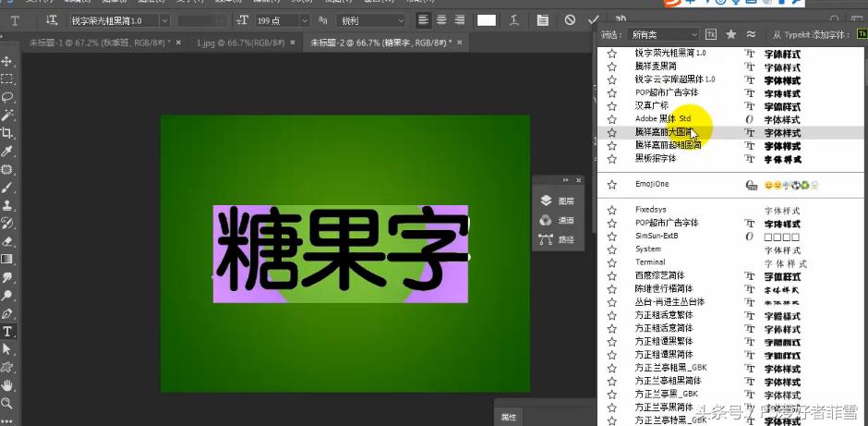
Task: Star the 百度综艺简体 font
Action: (611, 276)
